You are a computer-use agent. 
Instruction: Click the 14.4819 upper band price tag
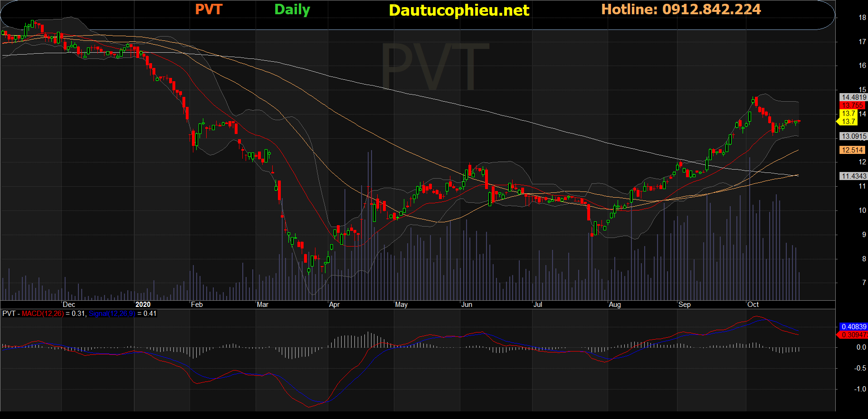pos(854,97)
